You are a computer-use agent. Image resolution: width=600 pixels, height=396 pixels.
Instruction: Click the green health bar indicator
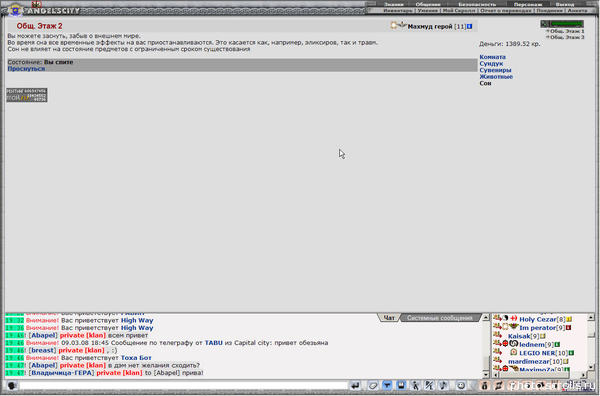click(567, 24)
